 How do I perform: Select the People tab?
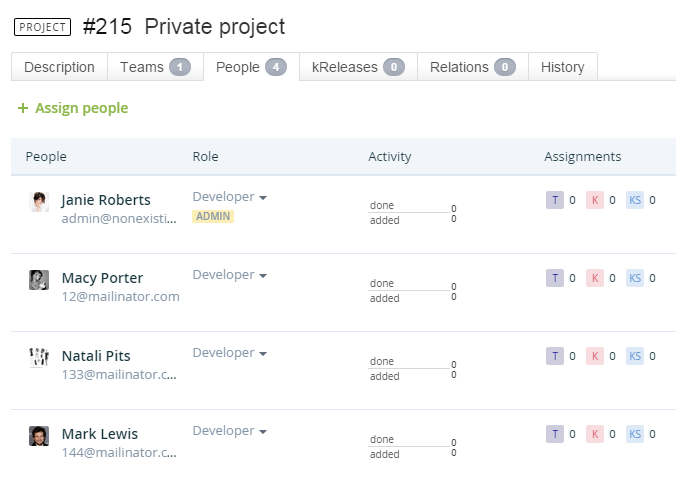pos(251,67)
